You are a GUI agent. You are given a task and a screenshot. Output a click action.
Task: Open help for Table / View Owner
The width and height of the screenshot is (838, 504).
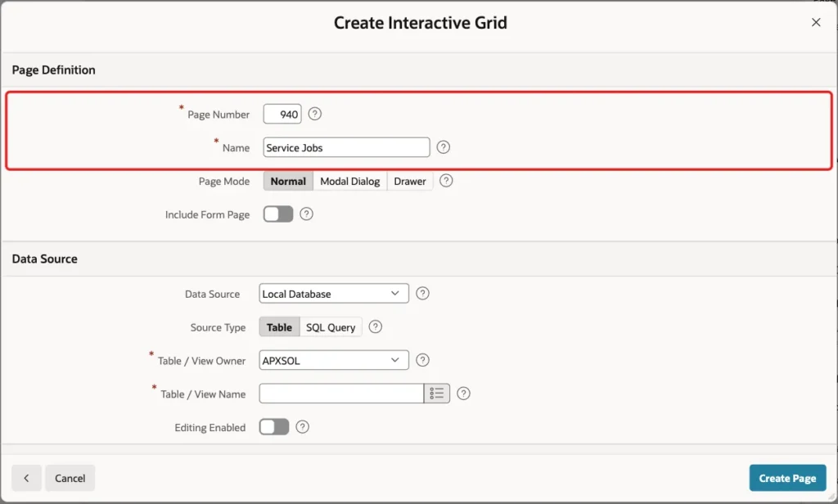click(x=422, y=360)
